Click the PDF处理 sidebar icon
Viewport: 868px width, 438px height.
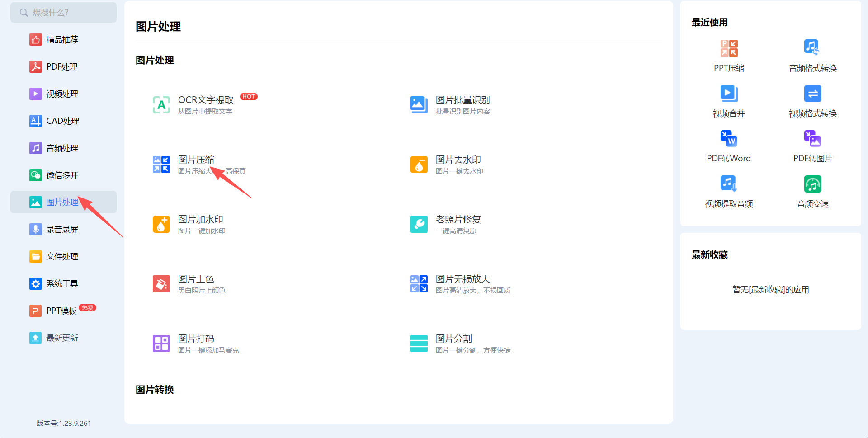[36, 67]
